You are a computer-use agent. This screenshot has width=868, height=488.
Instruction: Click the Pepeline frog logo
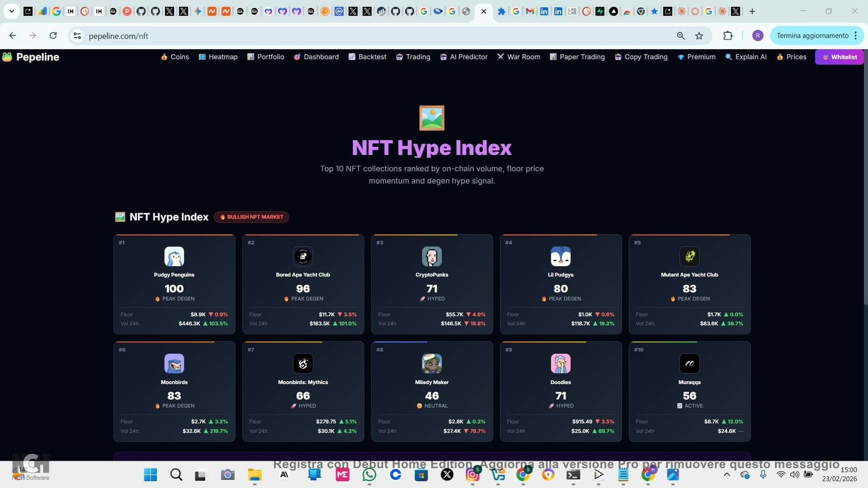7,57
